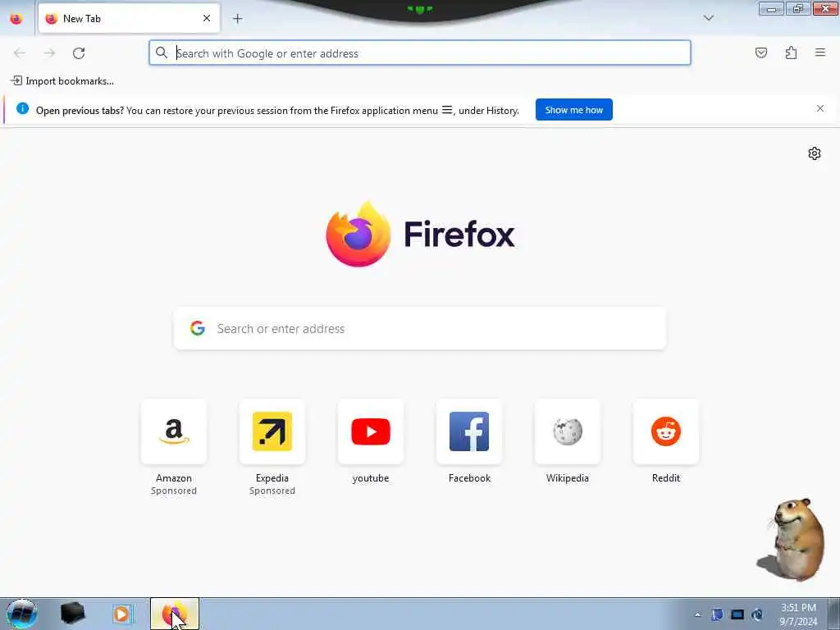Open the Save to Pocket icon
This screenshot has height=630, width=840.
pos(760,52)
